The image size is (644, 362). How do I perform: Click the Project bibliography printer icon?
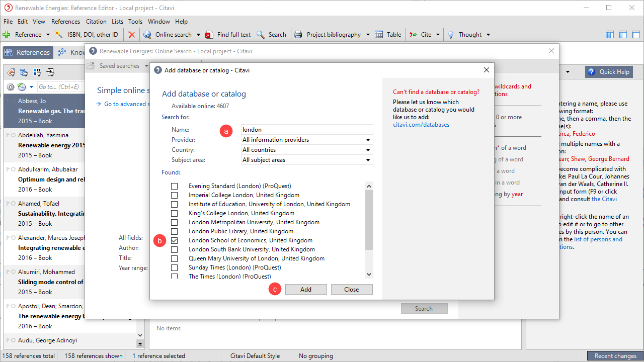298,35
